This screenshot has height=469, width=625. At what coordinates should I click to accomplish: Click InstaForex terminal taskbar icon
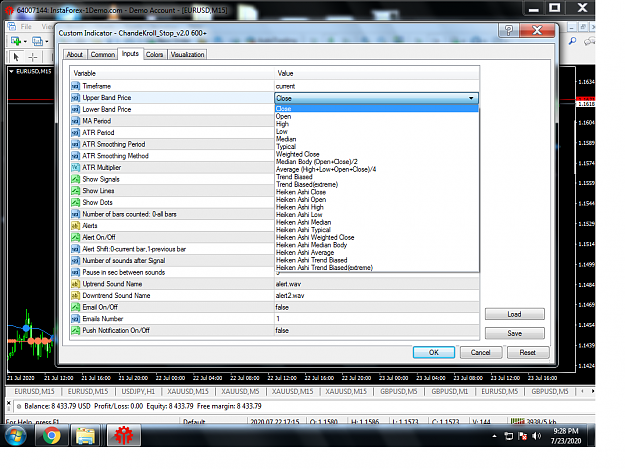(124, 435)
